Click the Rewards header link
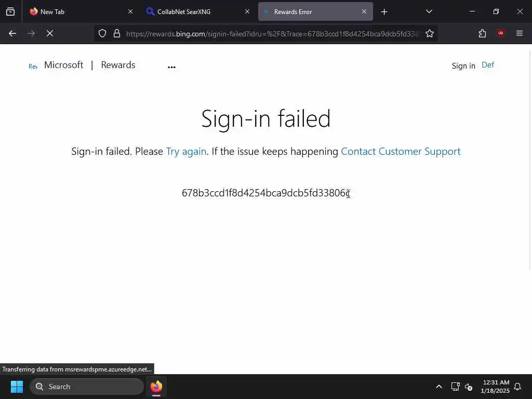The width and height of the screenshot is (532, 399). [118, 65]
